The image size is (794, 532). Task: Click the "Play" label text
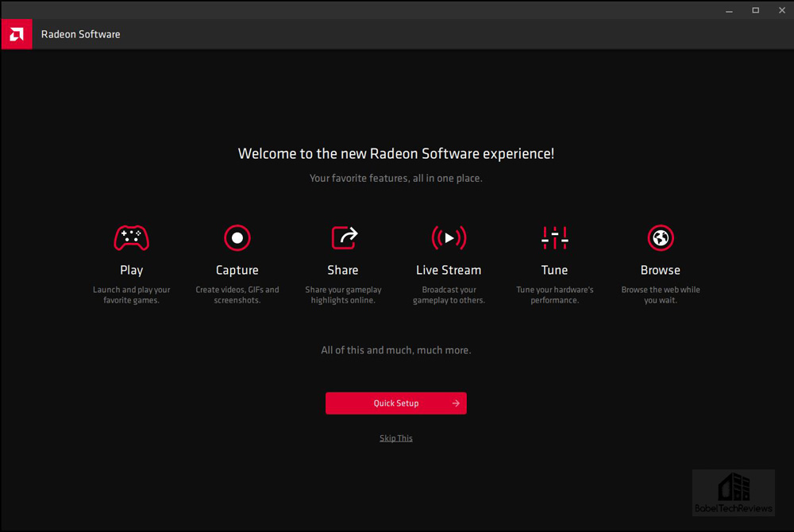click(131, 270)
